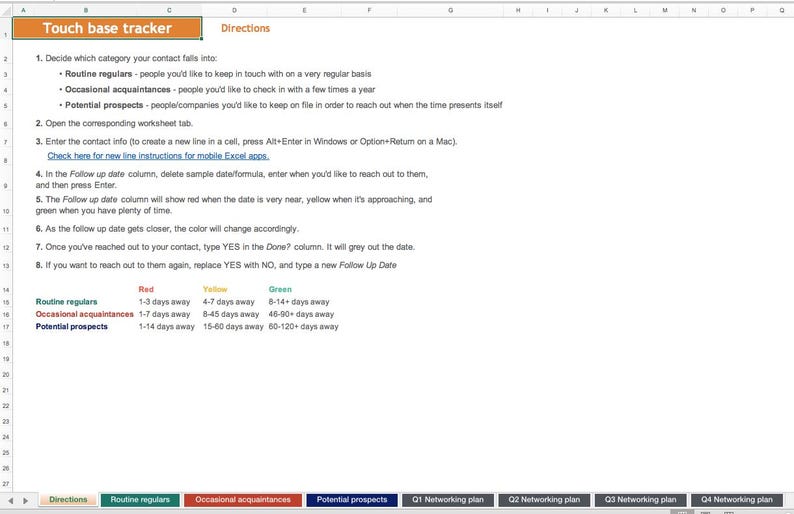Select row 18 header
This screenshot has width=794, height=514.
[x=6, y=343]
